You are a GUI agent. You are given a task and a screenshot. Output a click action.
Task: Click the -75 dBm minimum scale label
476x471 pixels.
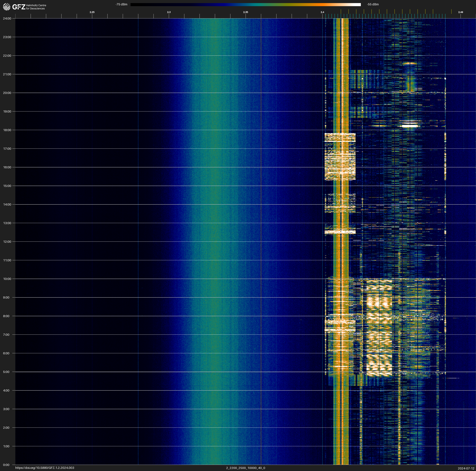coord(121,4)
